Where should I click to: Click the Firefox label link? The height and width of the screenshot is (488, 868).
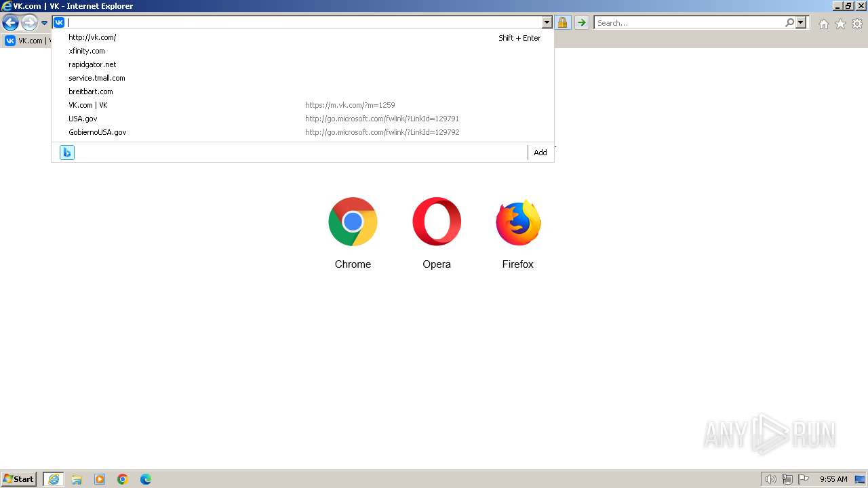518,264
